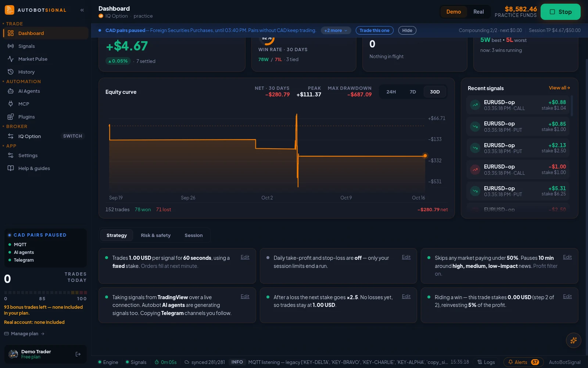Switch account mode to Real

click(x=478, y=12)
